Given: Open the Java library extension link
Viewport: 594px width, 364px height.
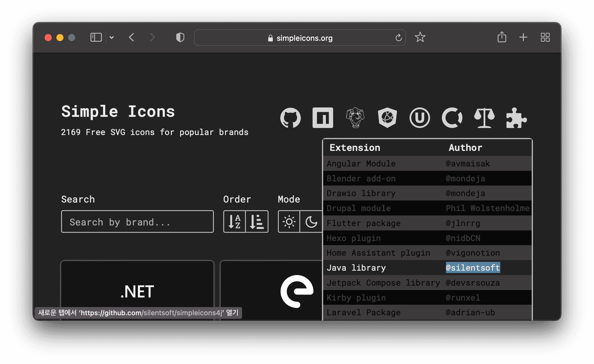Looking at the screenshot, I should tap(356, 268).
